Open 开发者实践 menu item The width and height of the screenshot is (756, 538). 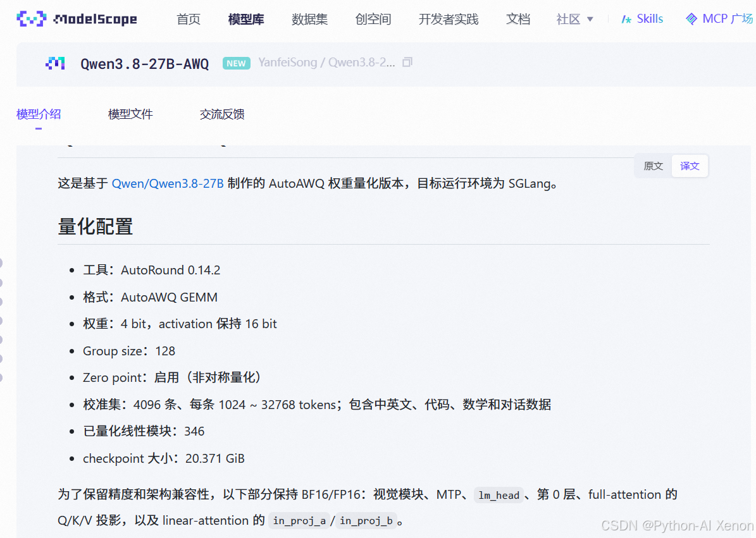tap(449, 19)
